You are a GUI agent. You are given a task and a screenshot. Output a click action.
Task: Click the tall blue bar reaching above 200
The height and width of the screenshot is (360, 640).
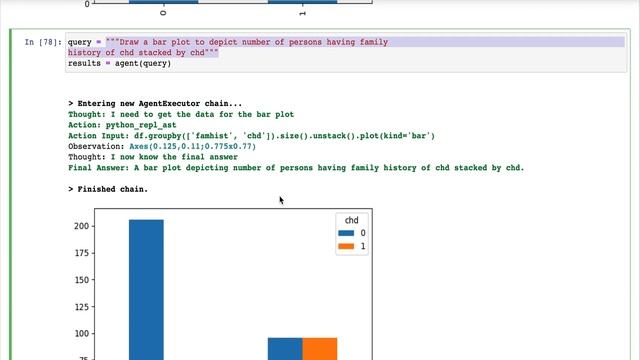pos(146,290)
